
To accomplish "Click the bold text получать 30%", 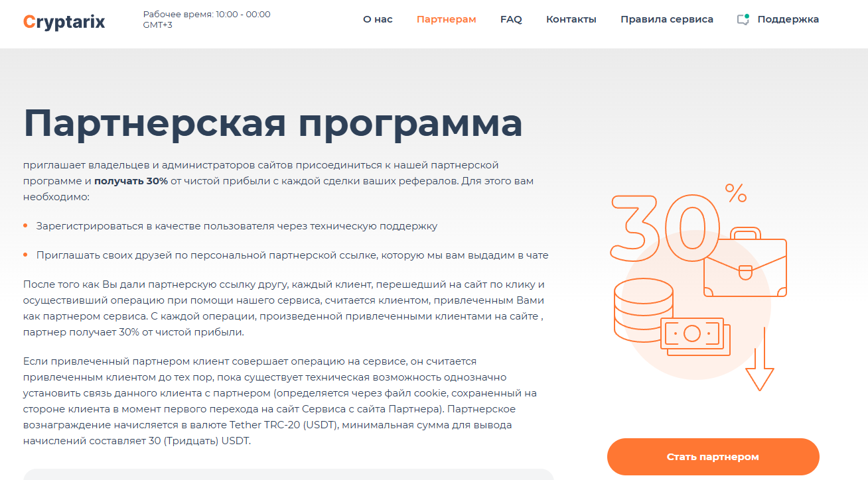I will pos(131,180).
